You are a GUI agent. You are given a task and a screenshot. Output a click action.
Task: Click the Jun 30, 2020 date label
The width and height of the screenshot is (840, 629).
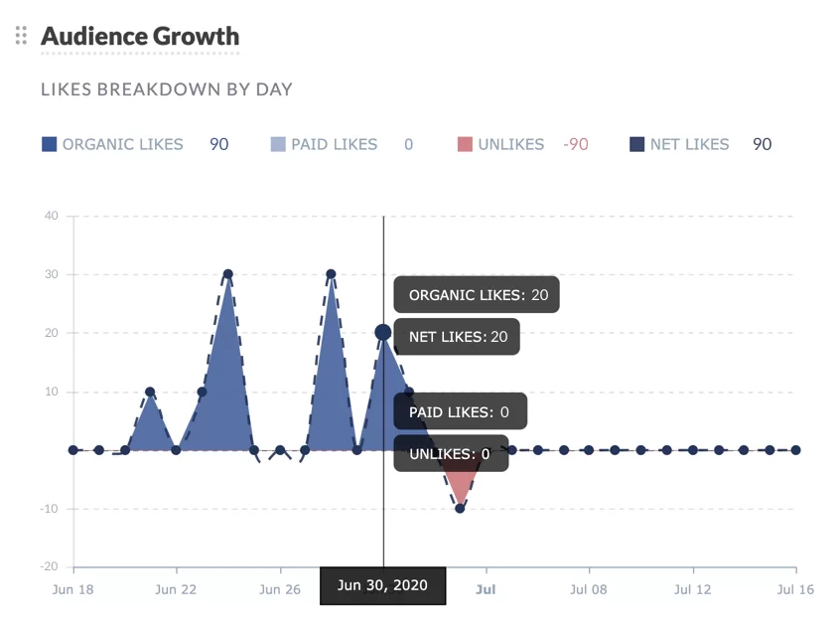(x=382, y=585)
